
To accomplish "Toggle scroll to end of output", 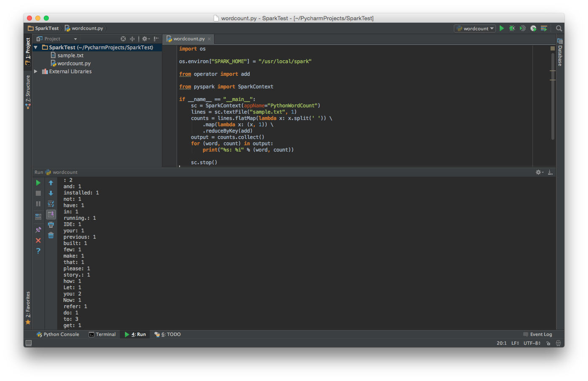I will (x=51, y=214).
